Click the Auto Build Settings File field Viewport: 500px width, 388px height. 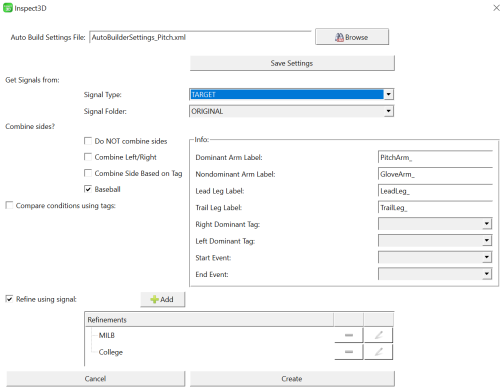pyautogui.click(x=200, y=37)
